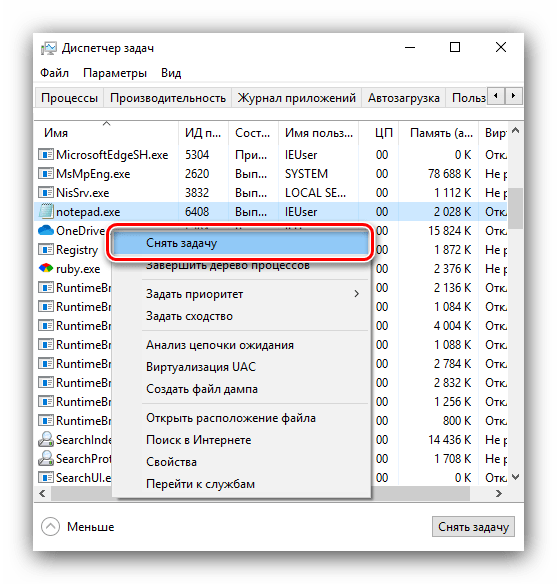The width and height of the screenshot is (557, 584).
Task: Switch to the Процессы tab
Action: click(69, 98)
